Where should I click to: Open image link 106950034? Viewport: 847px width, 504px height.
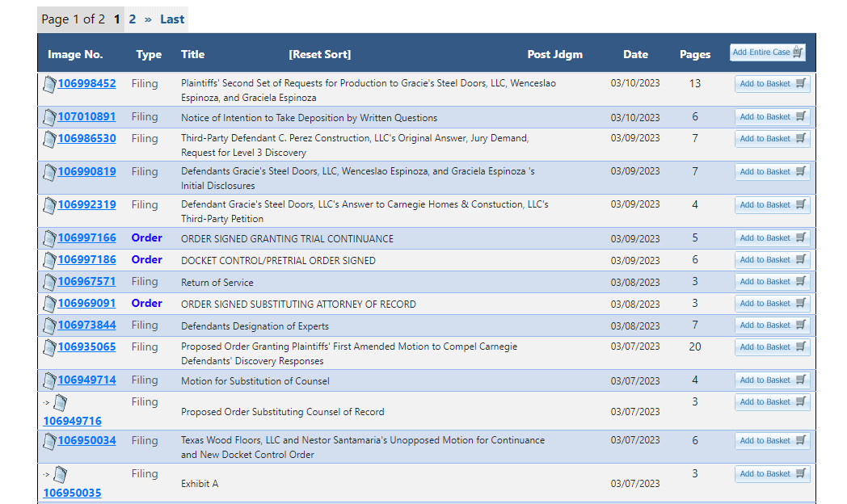[87, 440]
